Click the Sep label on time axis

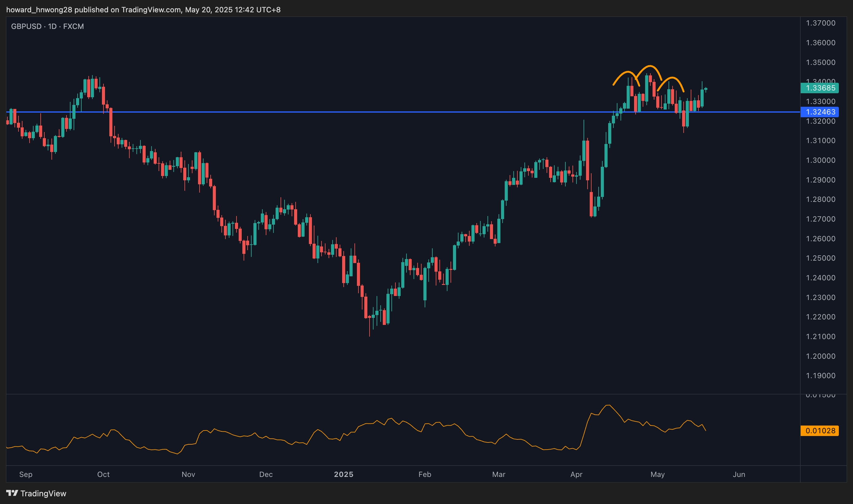26,474
